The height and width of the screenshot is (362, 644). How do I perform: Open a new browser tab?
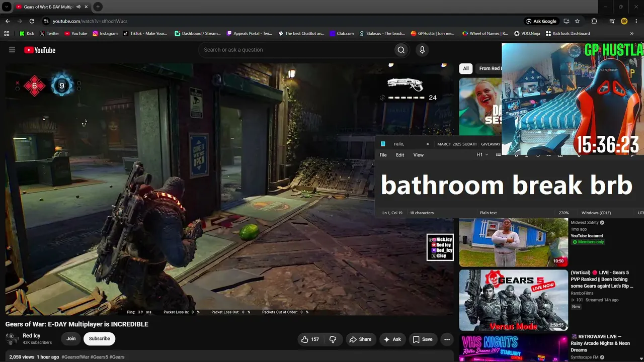pos(98,7)
